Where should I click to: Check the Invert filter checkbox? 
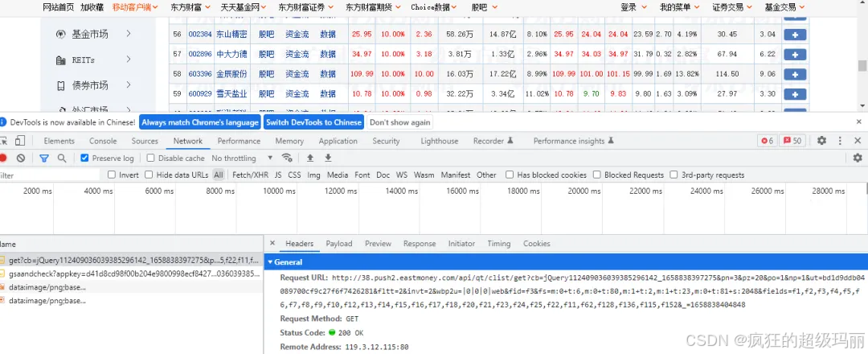112,175
